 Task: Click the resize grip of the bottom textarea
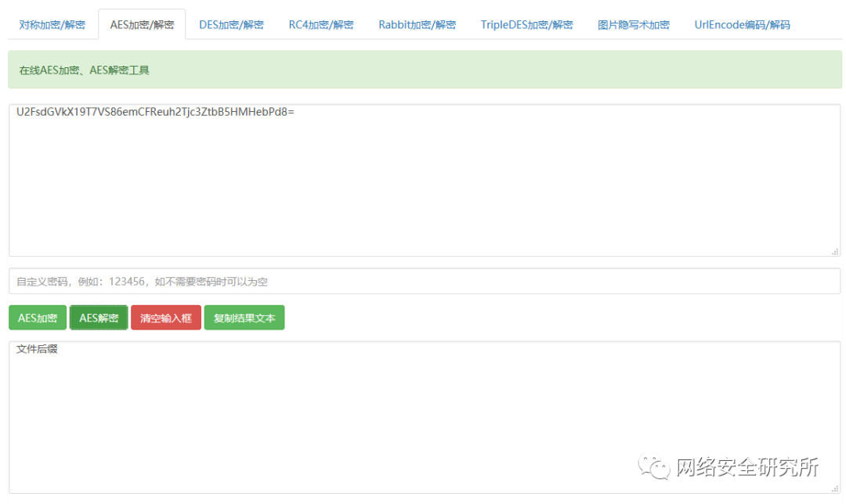pyautogui.click(x=835, y=490)
